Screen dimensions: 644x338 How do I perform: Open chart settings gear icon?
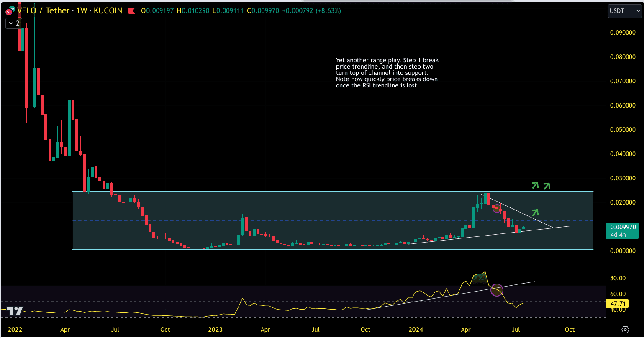click(625, 330)
